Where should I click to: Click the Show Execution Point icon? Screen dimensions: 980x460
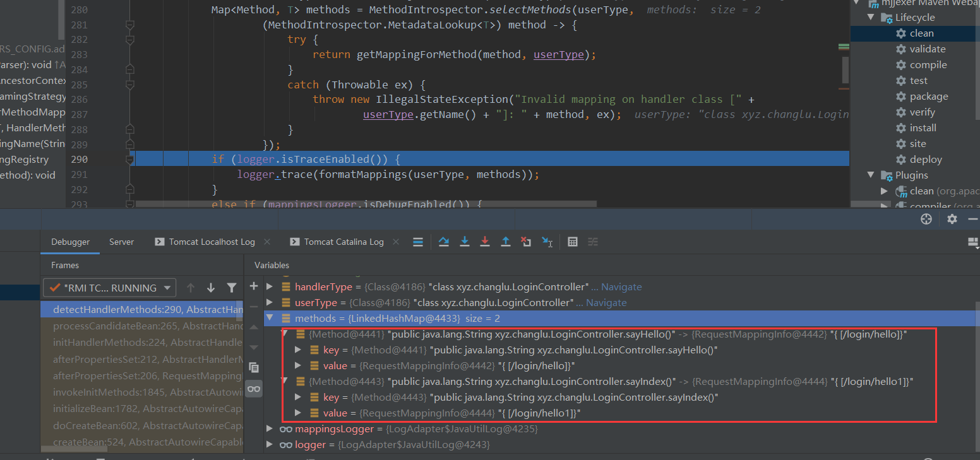pos(417,242)
